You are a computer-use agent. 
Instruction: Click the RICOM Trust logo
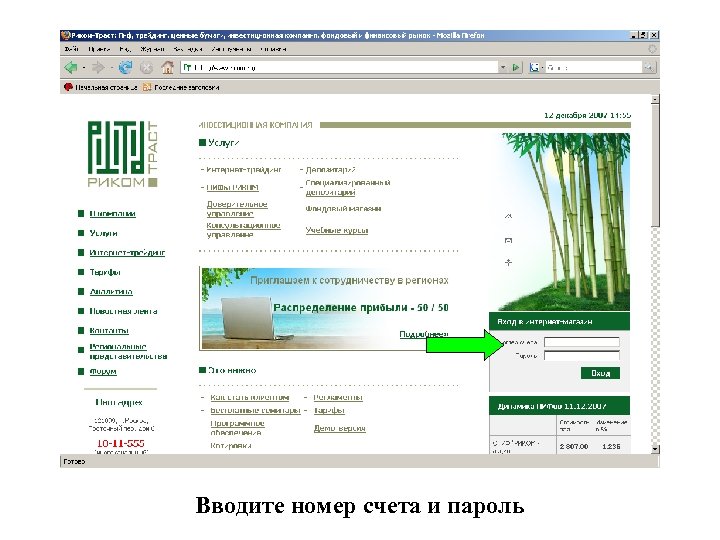[x=123, y=154]
